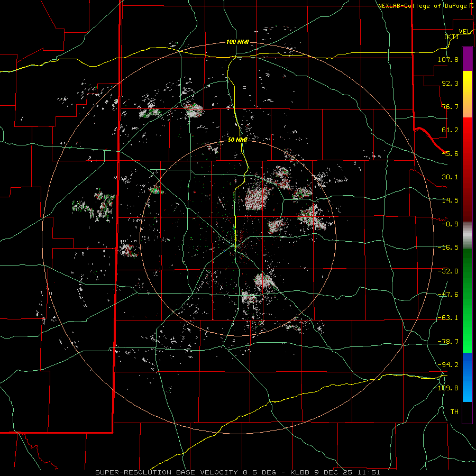Click the KT units label

[452, 37]
